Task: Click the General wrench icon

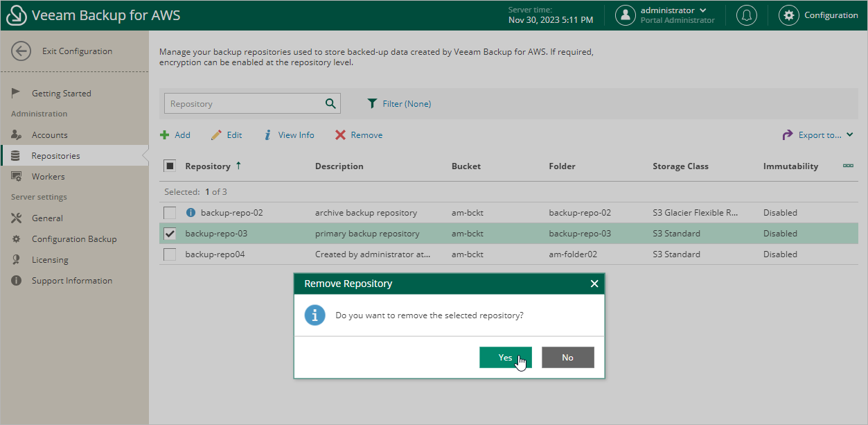Action: click(17, 218)
